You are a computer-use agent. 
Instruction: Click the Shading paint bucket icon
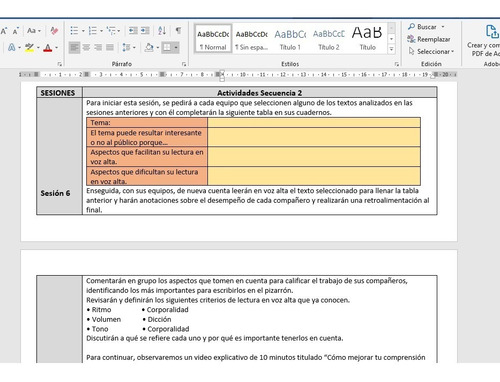click(149, 47)
